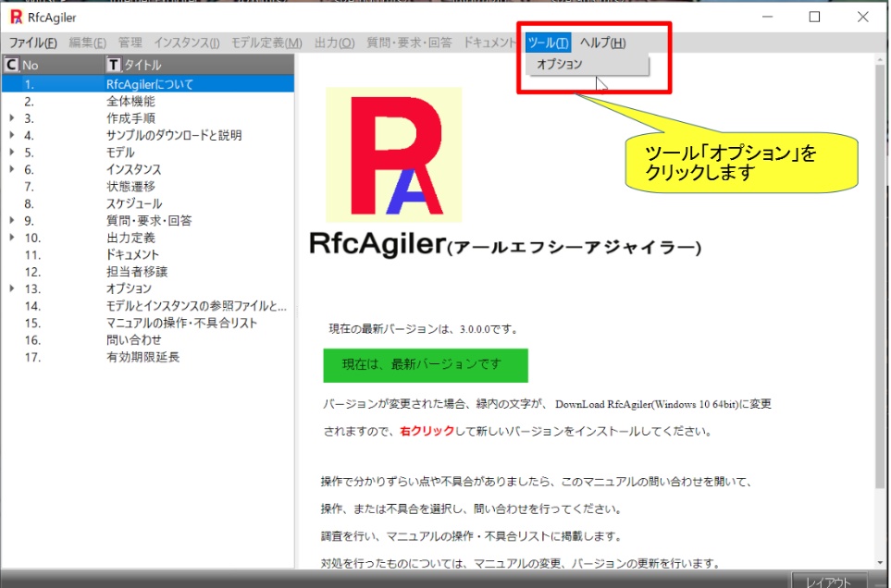891x588 pixels.
Task: Select tree row 担当者移譲
Action: (x=148, y=271)
